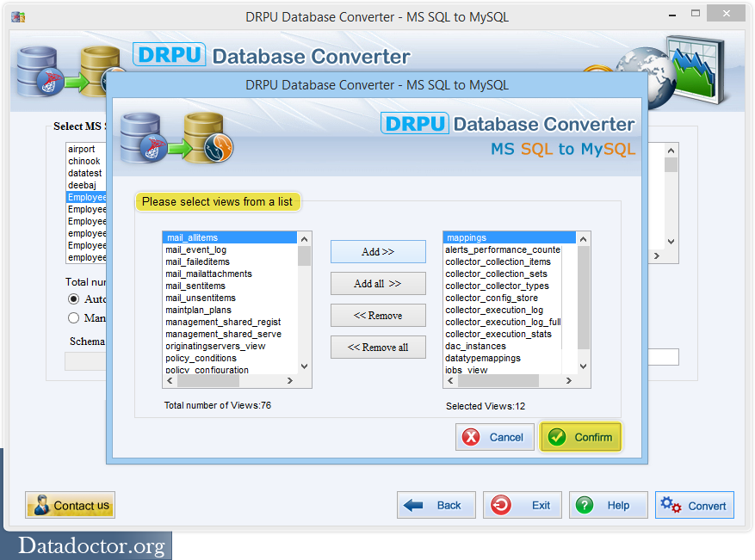
Task: Select airport database in main window
Action: click(86, 149)
